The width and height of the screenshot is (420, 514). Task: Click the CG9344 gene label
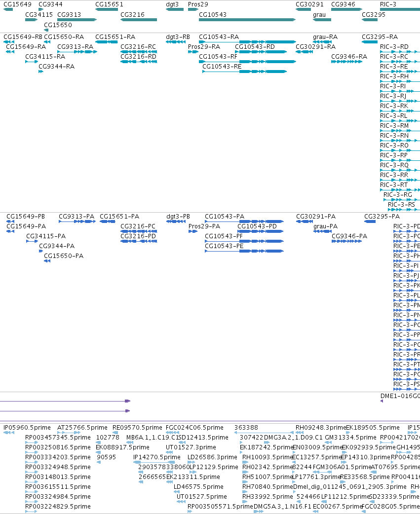pos(50,4)
